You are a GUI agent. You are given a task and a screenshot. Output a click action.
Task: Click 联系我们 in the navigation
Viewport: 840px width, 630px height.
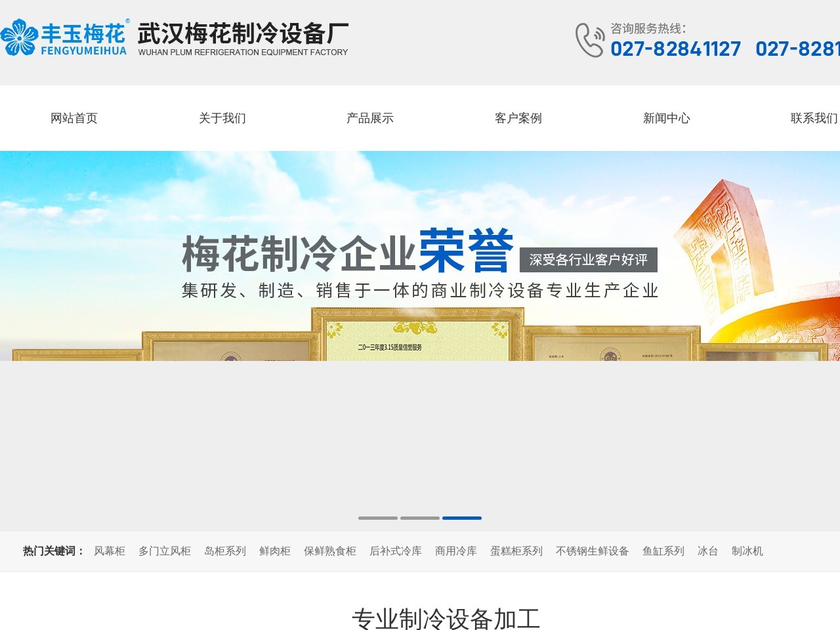[x=814, y=118]
